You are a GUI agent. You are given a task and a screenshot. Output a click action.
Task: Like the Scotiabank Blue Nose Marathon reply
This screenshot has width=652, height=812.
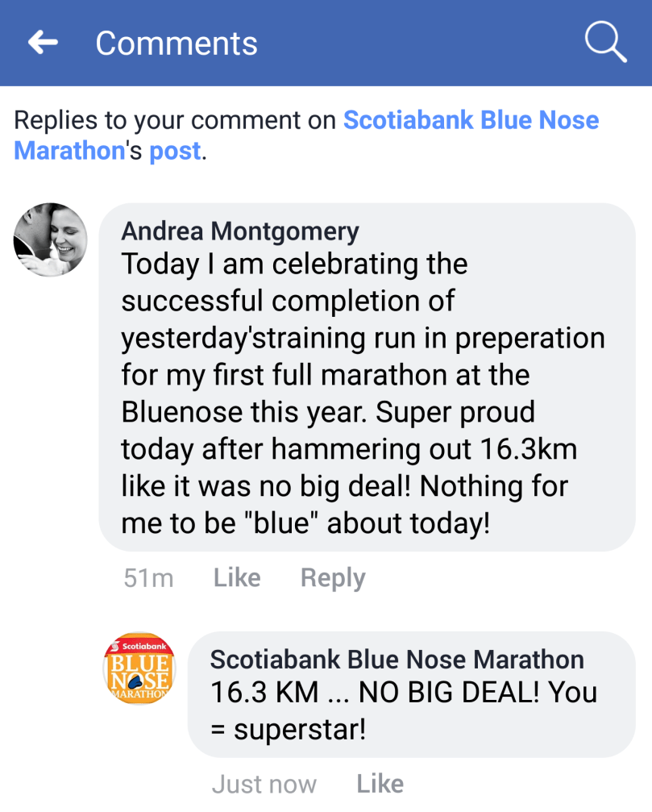[x=380, y=783]
